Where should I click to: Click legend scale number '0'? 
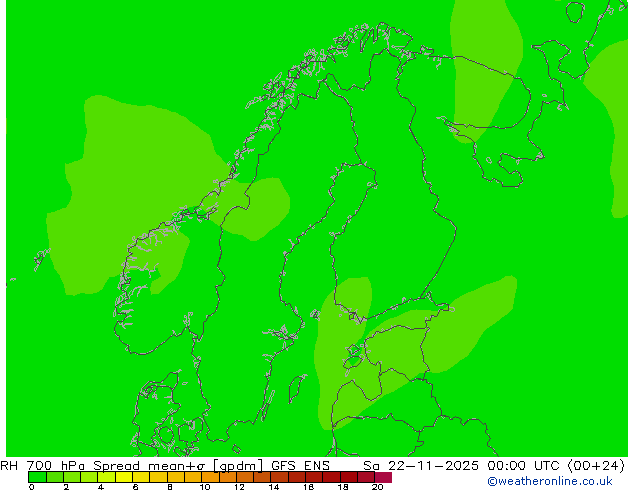(x=32, y=487)
